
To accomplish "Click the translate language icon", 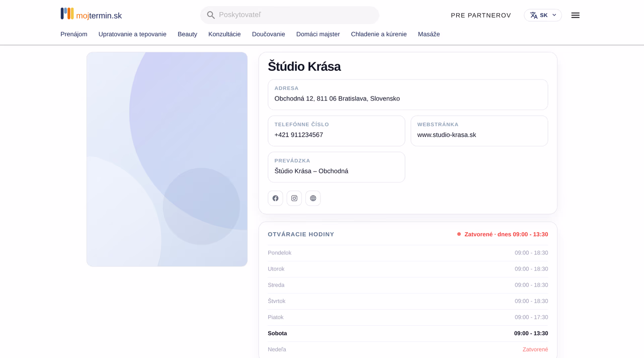I will [534, 16].
